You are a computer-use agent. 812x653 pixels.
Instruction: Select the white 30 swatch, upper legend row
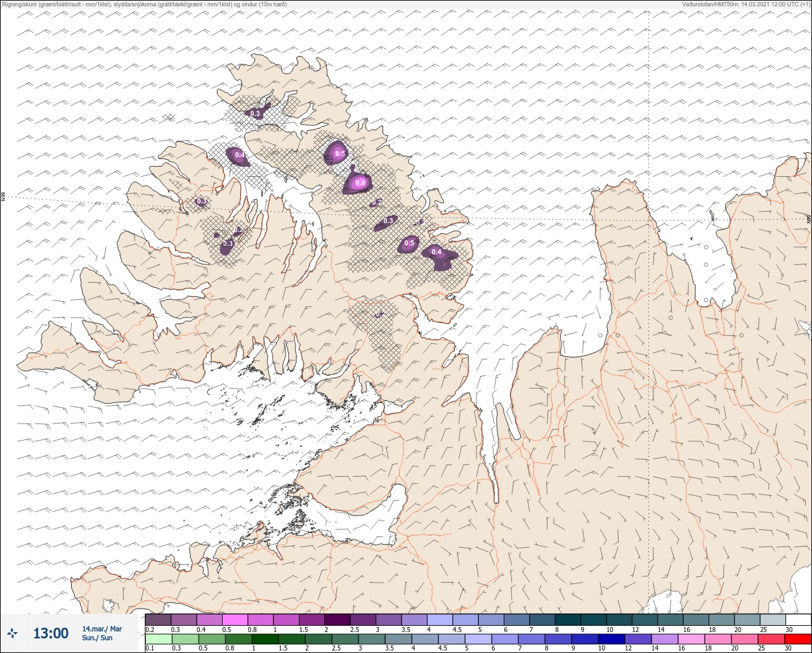(798, 619)
